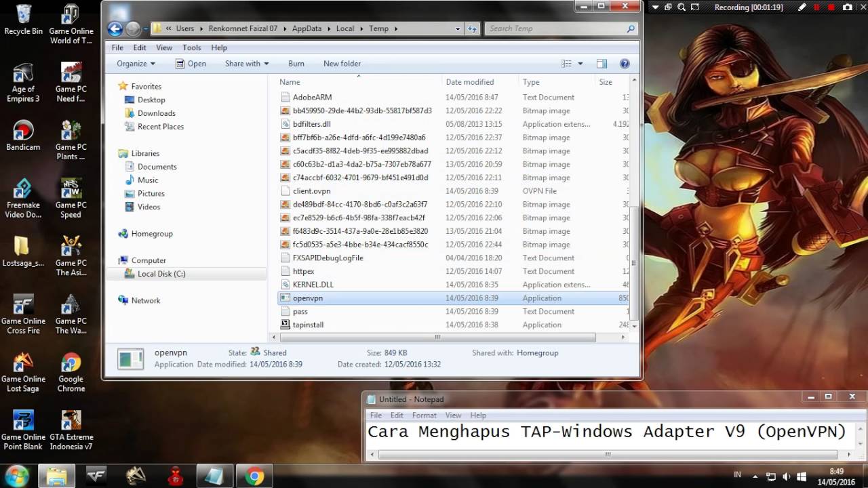Open the File menu in Explorer
The height and width of the screenshot is (488, 868).
[x=117, y=47]
